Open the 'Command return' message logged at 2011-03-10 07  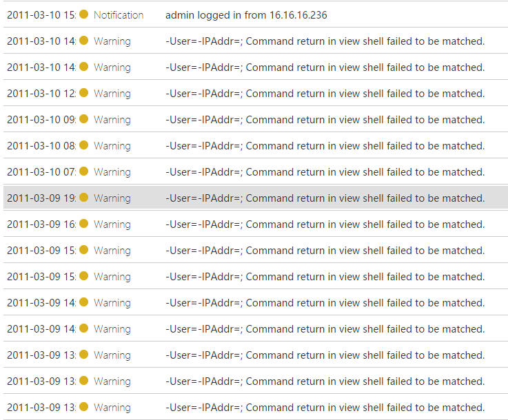point(325,172)
